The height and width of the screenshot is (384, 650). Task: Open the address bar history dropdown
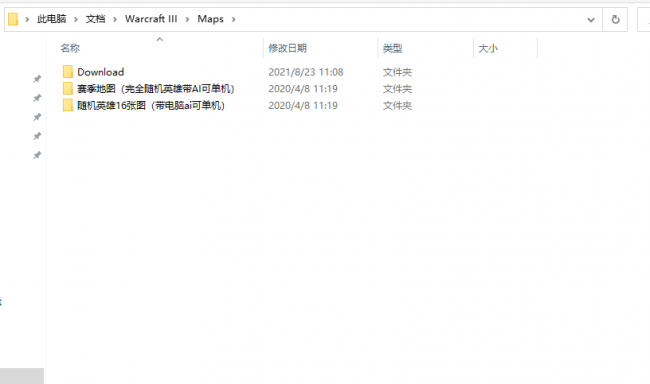[591, 19]
